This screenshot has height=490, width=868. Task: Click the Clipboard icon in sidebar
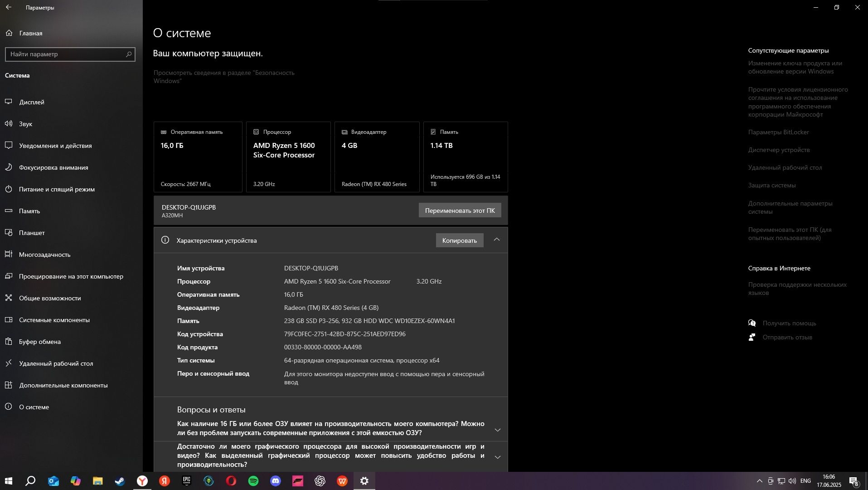click(x=9, y=341)
